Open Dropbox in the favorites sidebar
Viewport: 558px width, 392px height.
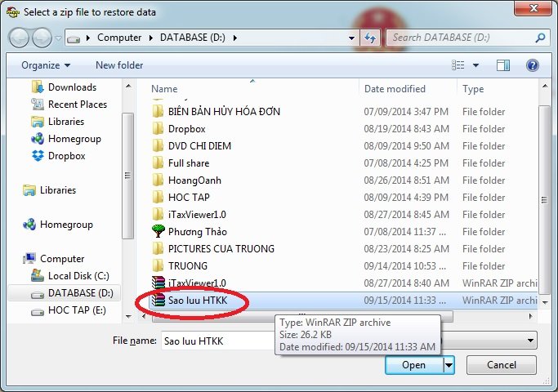[67, 156]
